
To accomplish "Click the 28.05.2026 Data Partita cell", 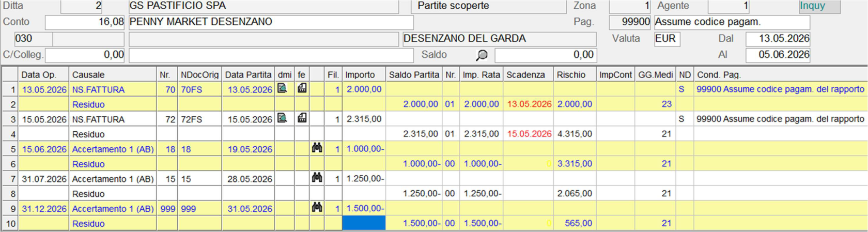I will click(x=248, y=179).
